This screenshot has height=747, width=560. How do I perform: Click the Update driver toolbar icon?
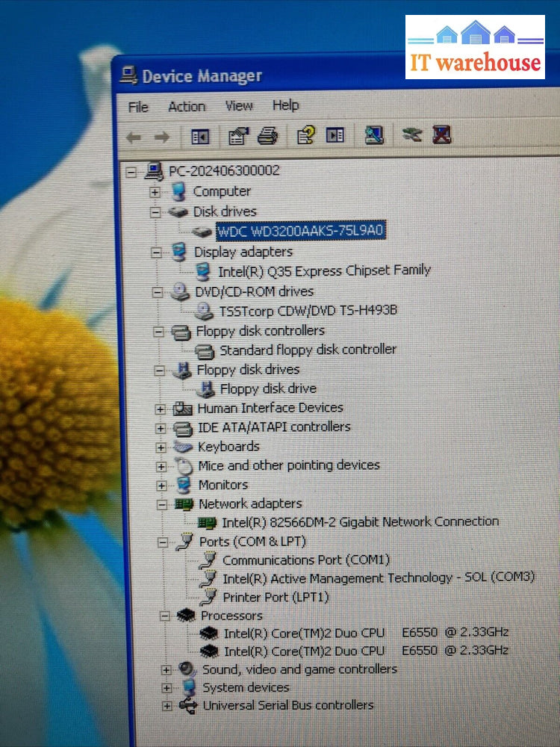(x=411, y=134)
